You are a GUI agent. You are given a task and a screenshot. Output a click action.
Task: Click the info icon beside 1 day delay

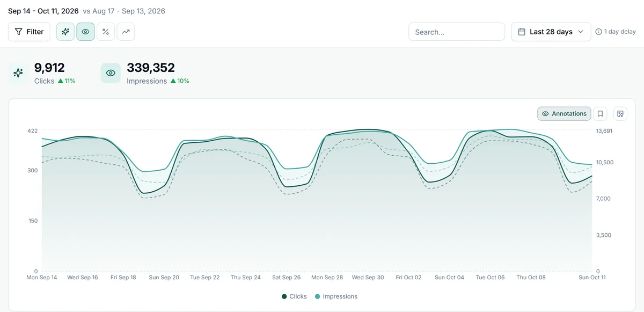(598, 32)
